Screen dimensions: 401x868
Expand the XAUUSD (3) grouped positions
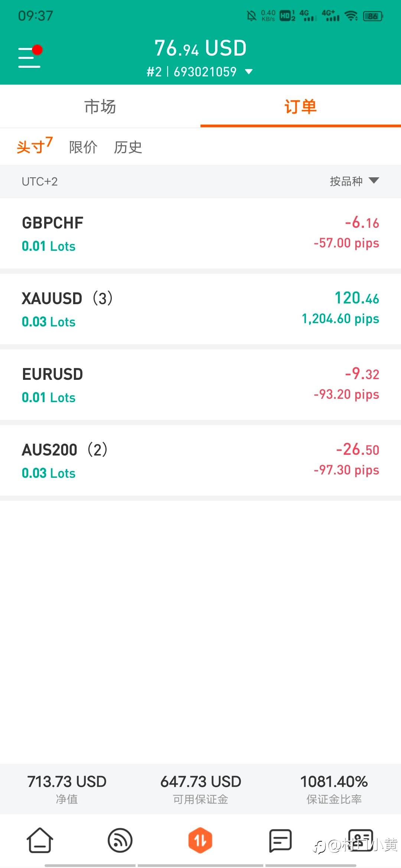point(200,309)
